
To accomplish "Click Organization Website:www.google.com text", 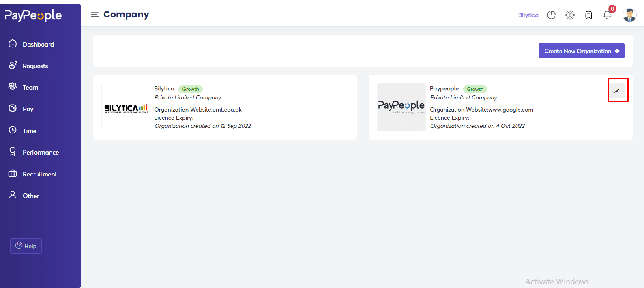I will (x=482, y=110).
